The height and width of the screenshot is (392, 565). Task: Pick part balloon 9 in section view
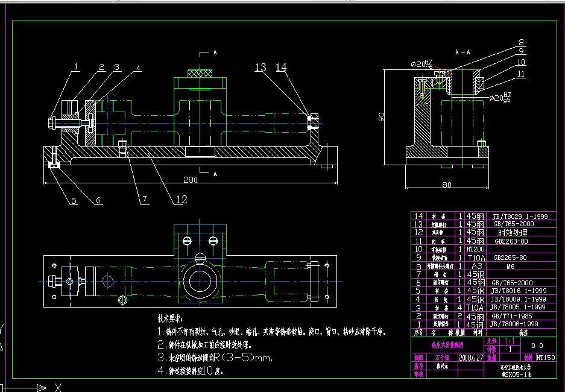(521, 51)
